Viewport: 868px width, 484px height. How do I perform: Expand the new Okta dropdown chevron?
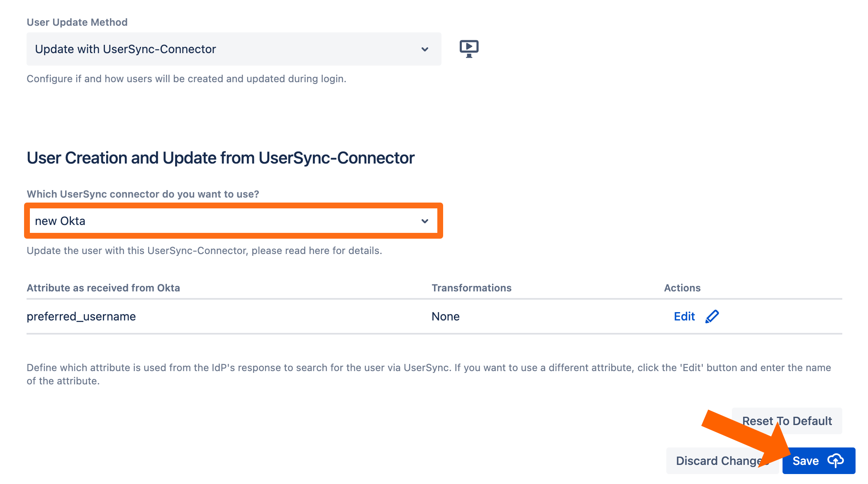click(424, 221)
